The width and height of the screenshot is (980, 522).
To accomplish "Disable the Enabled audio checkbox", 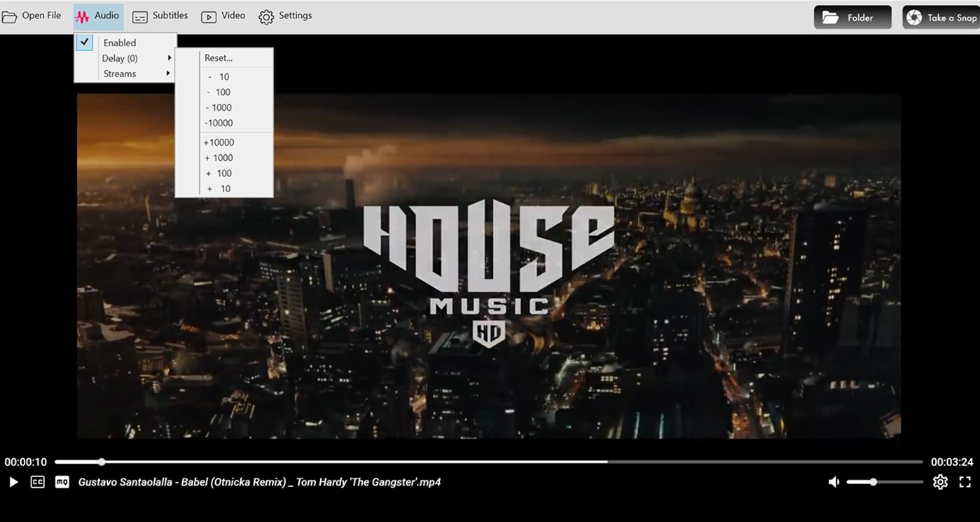I will (85, 42).
